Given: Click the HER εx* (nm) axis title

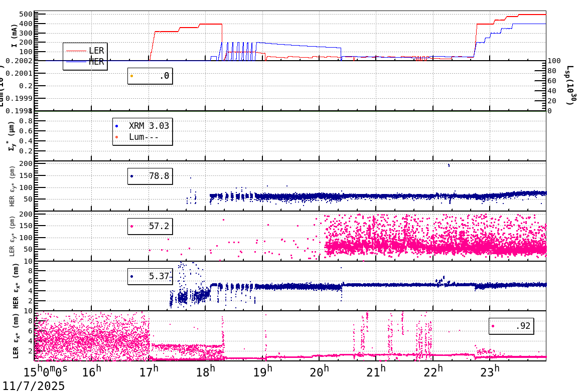Looking at the screenshot, I should [x=16, y=286].
